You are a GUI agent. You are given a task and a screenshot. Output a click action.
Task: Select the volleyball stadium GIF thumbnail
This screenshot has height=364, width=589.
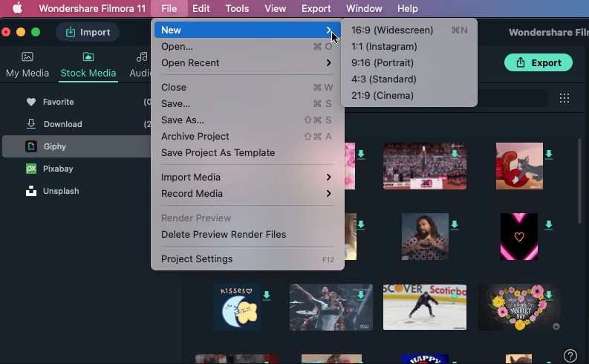coord(425,166)
